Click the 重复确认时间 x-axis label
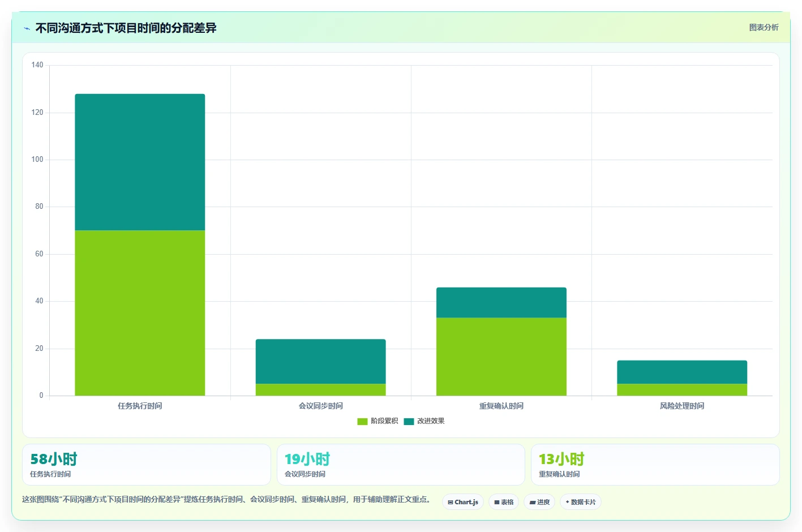802x532 pixels. coord(501,406)
